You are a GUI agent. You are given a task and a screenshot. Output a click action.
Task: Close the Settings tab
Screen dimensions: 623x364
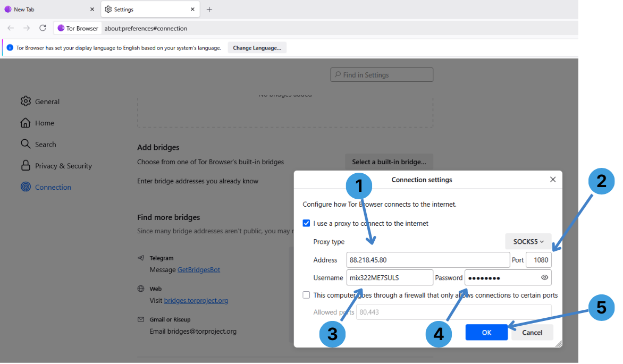193,9
